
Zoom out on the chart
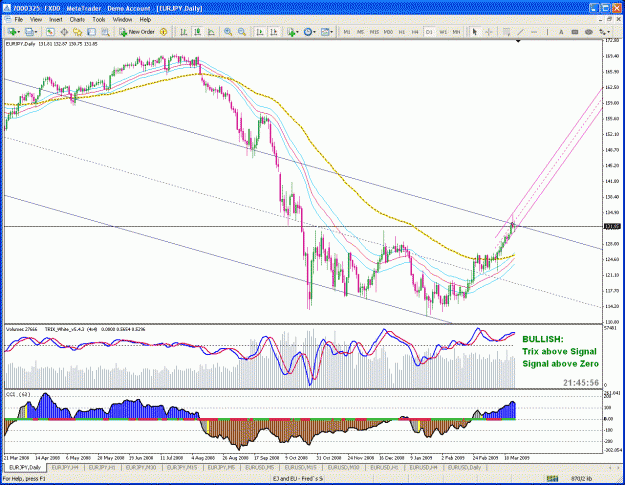[242, 32]
